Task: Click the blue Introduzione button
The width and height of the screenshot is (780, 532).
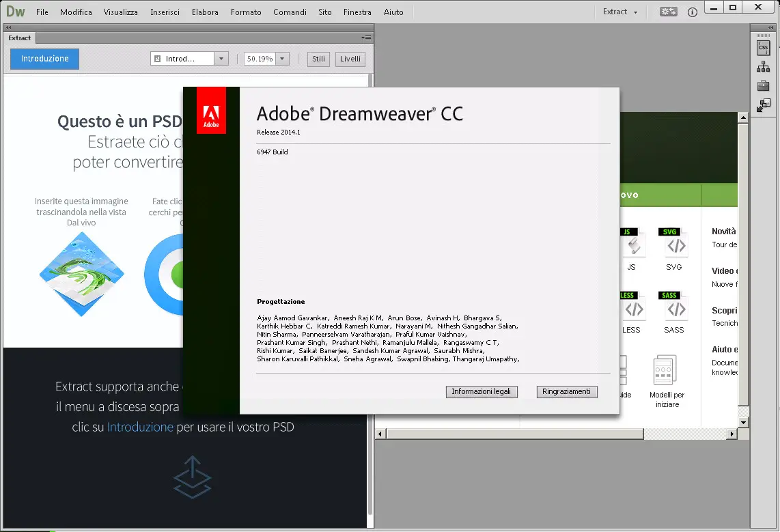Action: [45, 59]
